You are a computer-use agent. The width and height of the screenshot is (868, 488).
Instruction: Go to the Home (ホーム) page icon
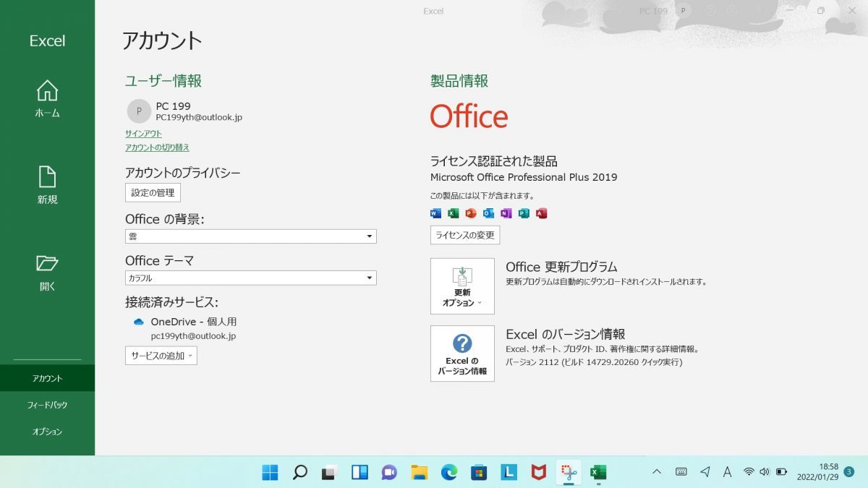47,91
